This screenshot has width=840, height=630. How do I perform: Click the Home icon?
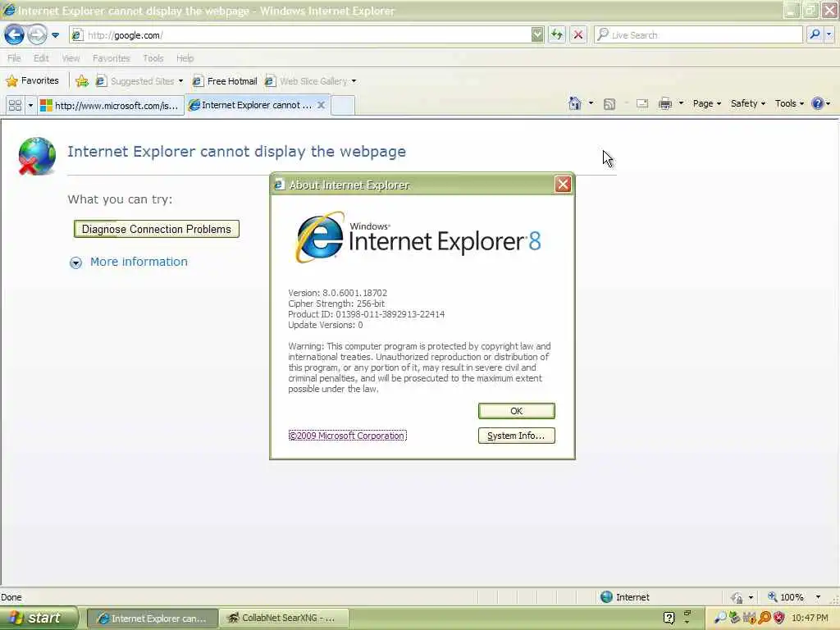pos(575,103)
